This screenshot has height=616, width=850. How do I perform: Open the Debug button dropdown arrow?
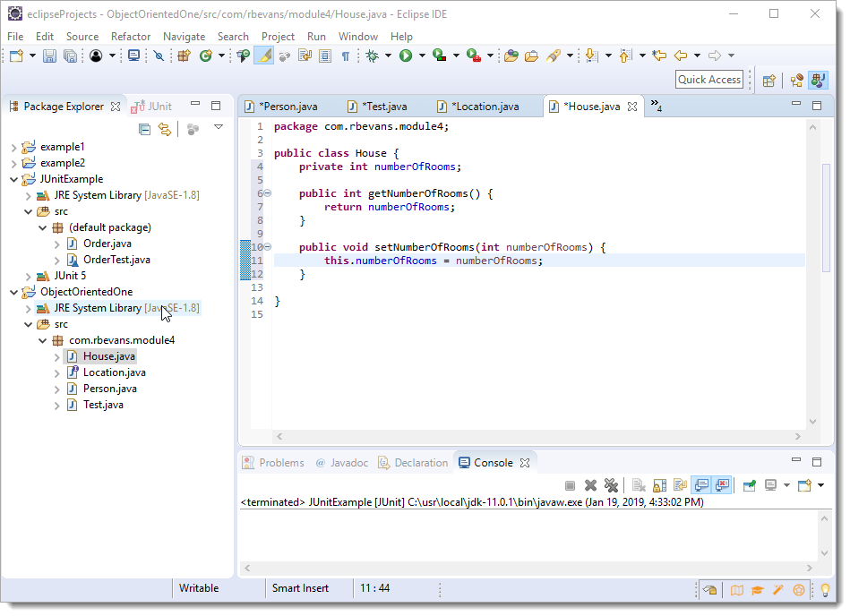(x=388, y=56)
